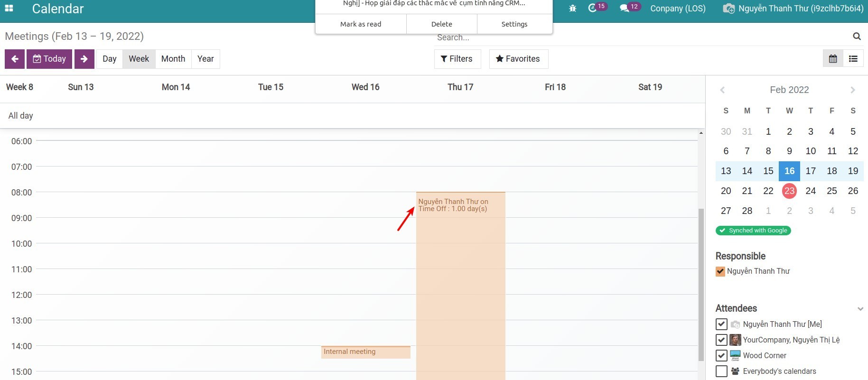The image size is (868, 380).
Task: Collapse the Attendees section chevron
Action: pos(860,309)
